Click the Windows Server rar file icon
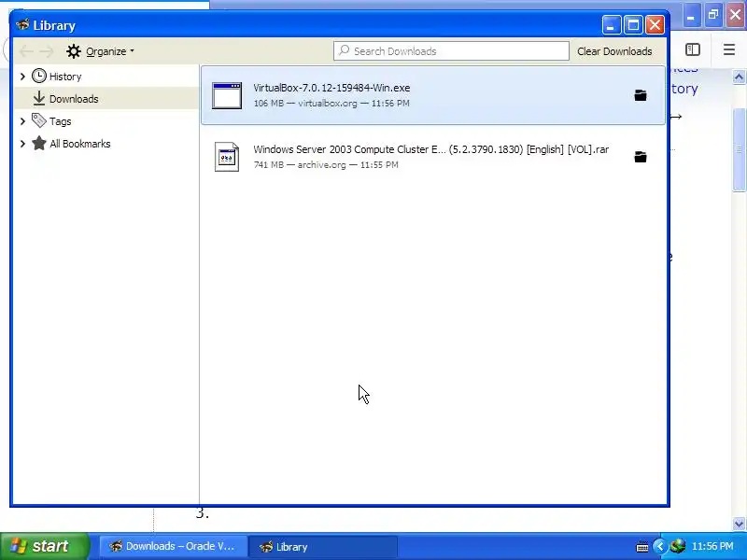Screen dimensions: 747x560 (227, 157)
